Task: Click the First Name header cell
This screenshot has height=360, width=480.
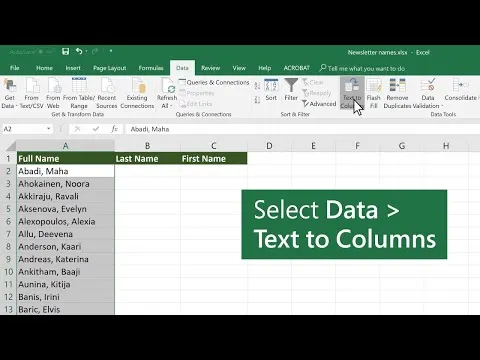Action: (x=214, y=158)
